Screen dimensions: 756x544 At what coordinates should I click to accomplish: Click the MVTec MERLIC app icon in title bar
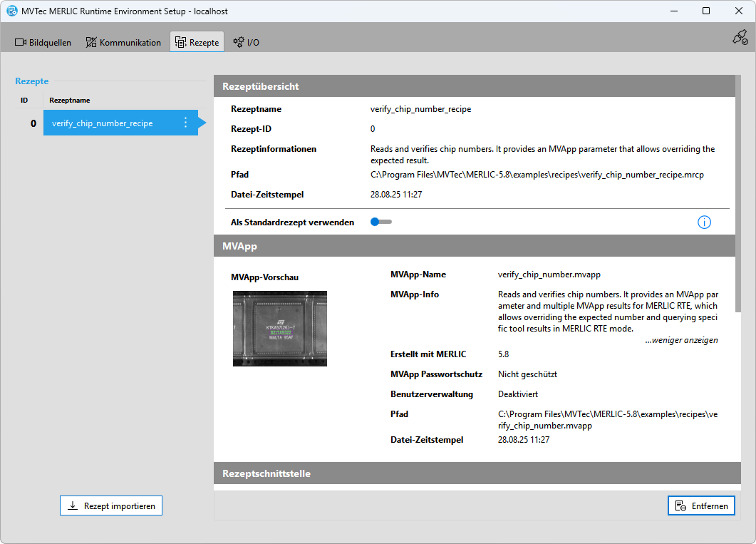tap(12, 11)
